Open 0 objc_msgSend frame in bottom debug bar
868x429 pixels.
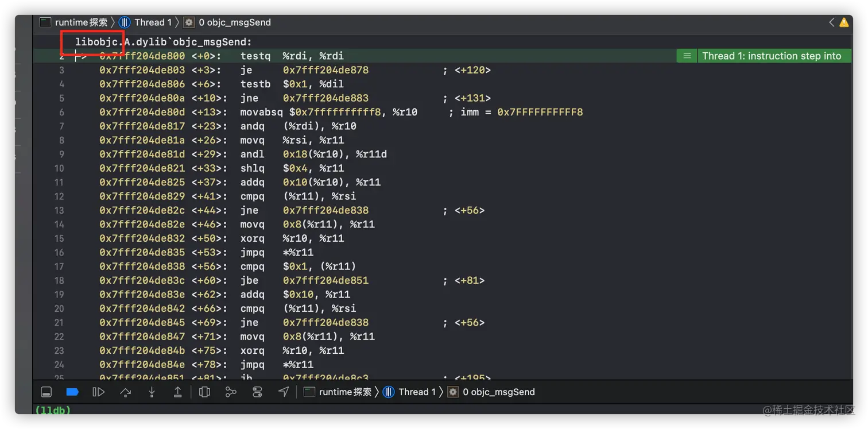coord(491,392)
